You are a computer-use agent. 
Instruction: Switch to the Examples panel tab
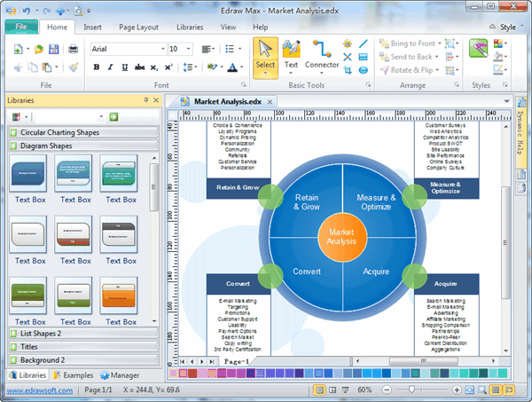(x=78, y=375)
